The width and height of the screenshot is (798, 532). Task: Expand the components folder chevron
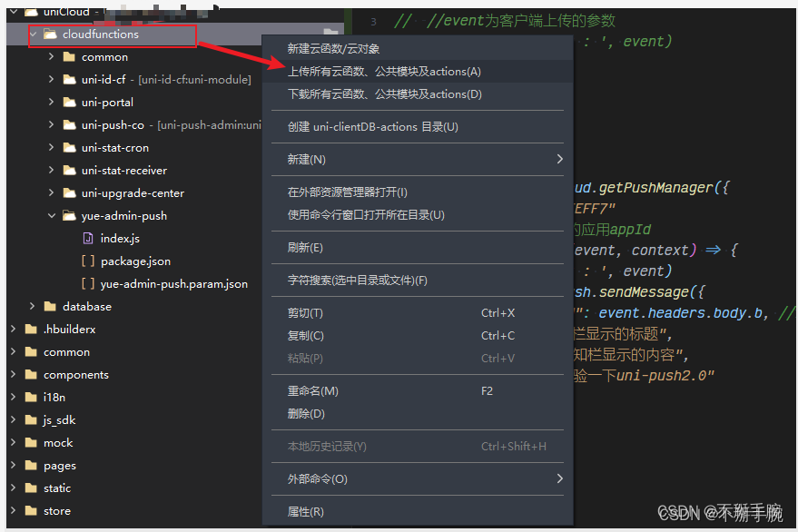pyautogui.click(x=14, y=375)
